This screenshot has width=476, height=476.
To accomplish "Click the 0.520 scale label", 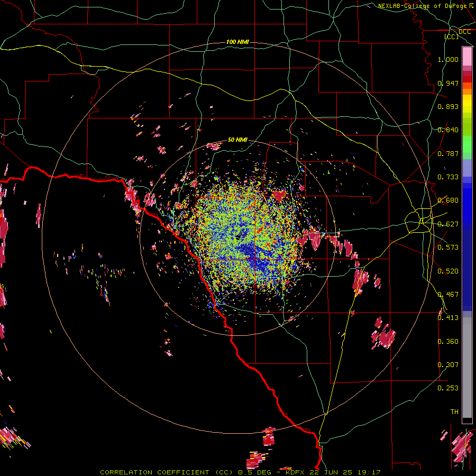I will pos(448,271).
